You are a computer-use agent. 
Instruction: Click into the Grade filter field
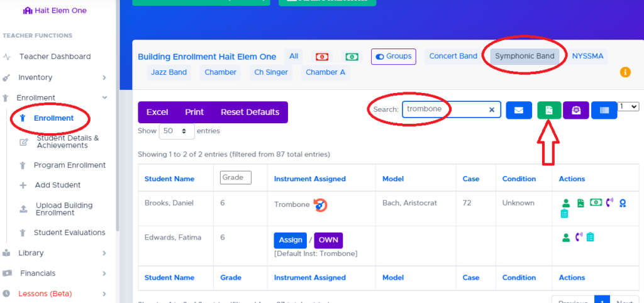pos(236,178)
